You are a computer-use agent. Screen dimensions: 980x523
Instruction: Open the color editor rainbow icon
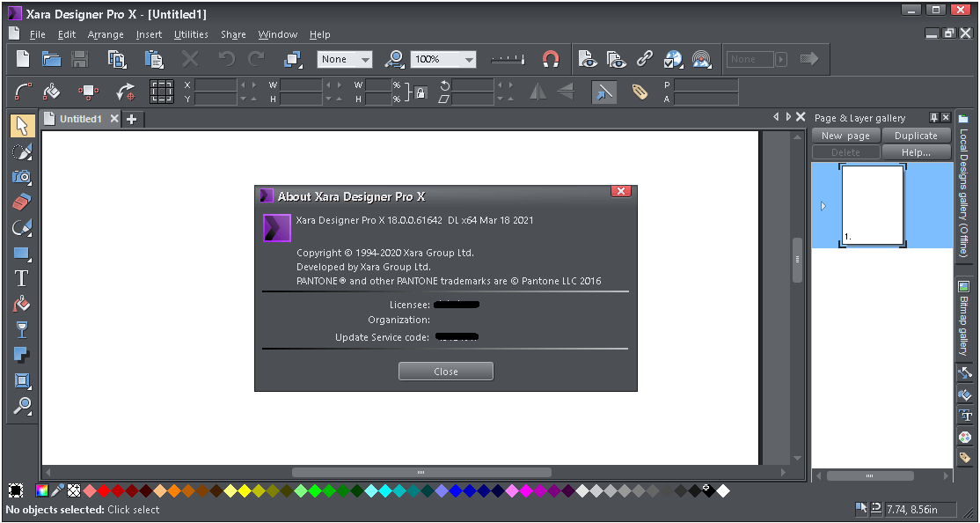42,490
